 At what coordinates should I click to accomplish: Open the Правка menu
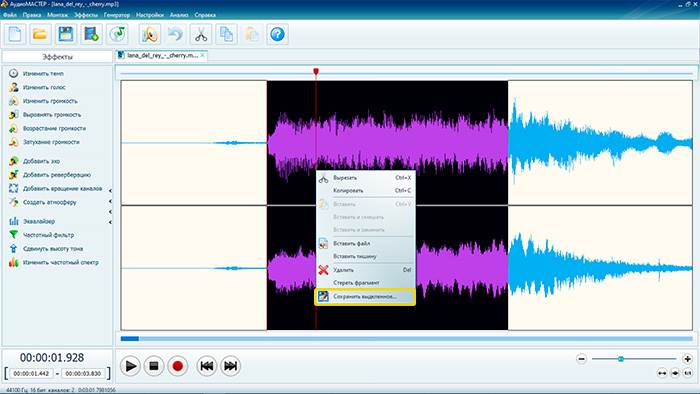[32, 15]
